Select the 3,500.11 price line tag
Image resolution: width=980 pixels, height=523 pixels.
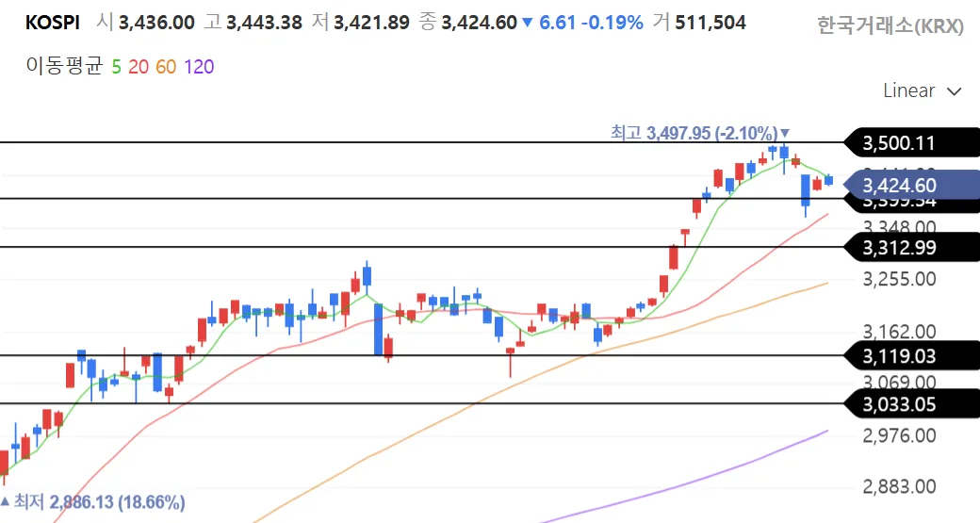pyautogui.click(x=899, y=143)
